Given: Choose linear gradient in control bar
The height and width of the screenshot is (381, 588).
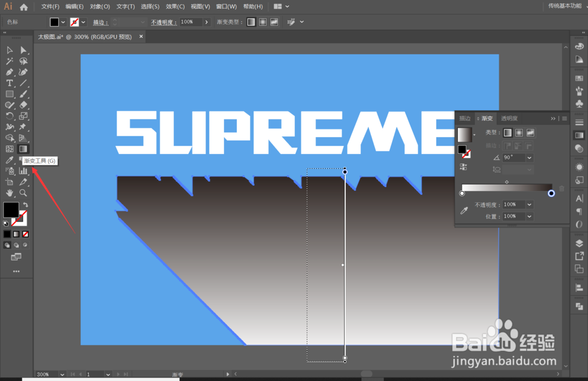Looking at the screenshot, I should [x=251, y=22].
